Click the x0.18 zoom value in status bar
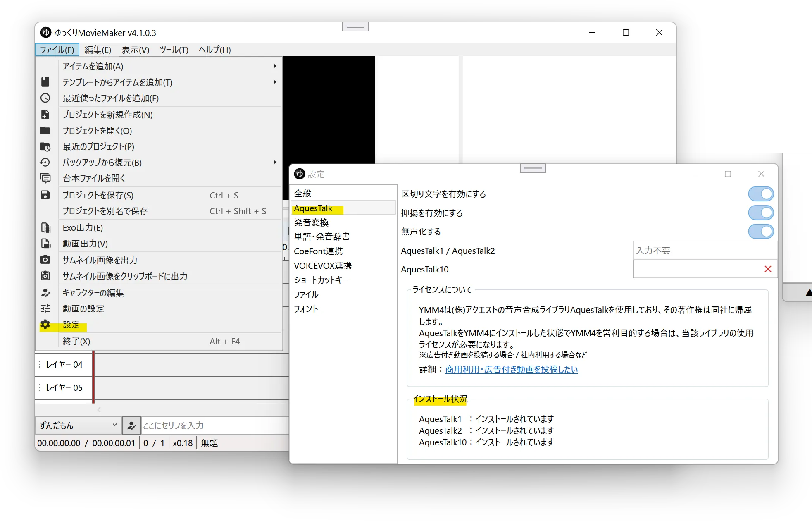The width and height of the screenshot is (812, 521). (183, 443)
